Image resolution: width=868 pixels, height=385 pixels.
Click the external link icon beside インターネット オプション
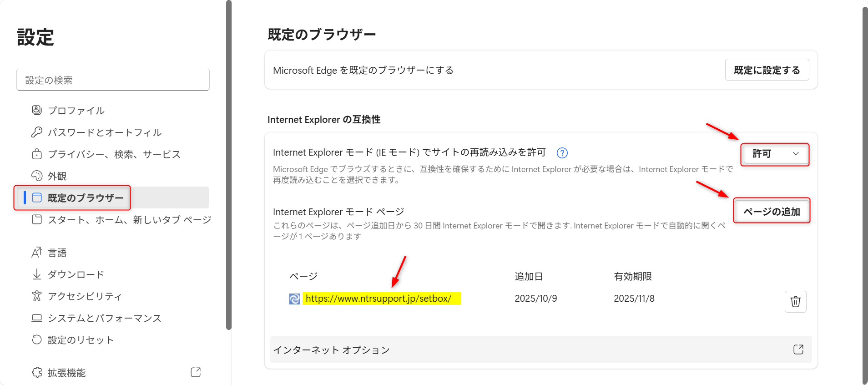(798, 350)
